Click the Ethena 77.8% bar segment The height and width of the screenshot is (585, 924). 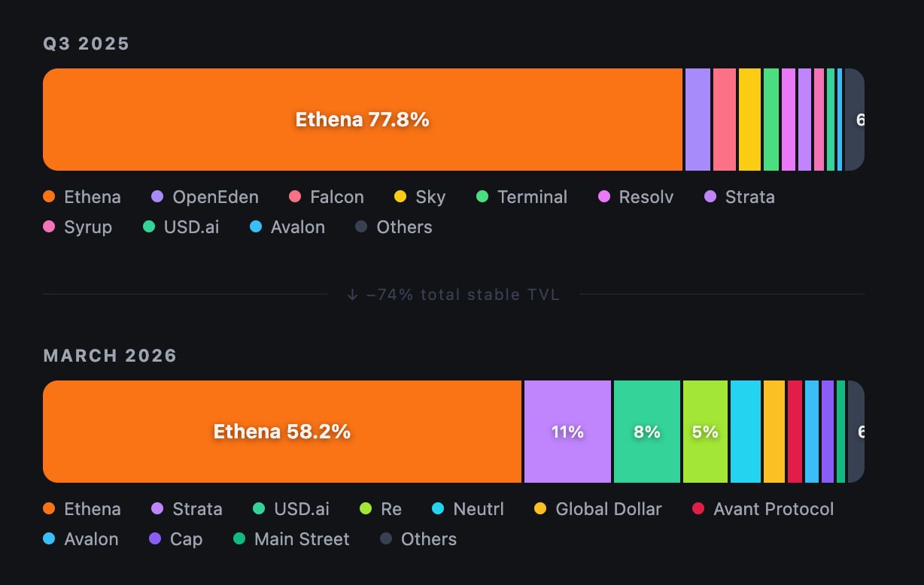pos(362,120)
